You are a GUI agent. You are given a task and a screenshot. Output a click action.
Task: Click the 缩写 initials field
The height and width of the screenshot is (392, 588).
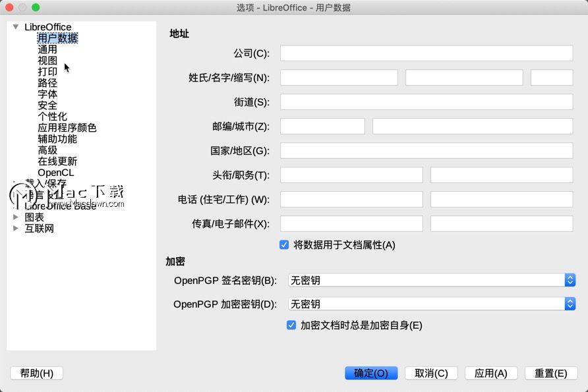552,78
